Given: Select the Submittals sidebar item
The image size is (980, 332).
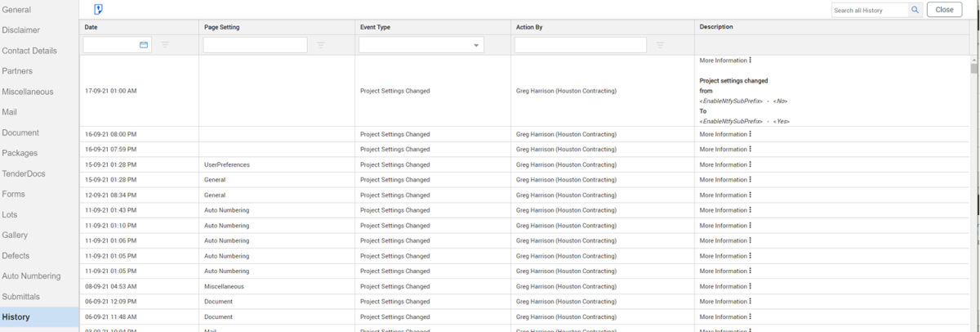Looking at the screenshot, I should click(20, 297).
